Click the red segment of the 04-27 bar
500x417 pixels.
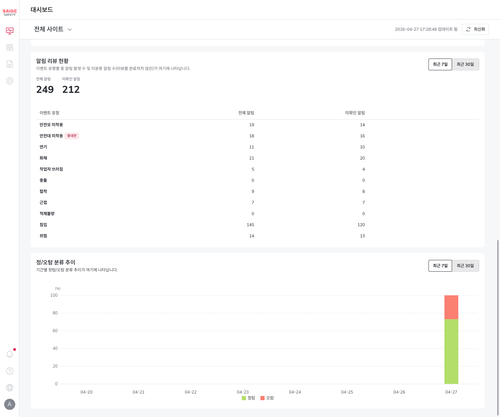451,307
